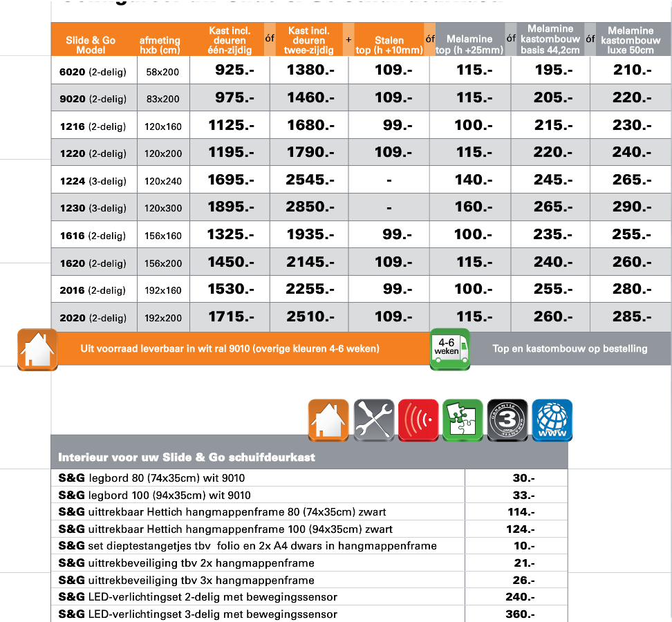Click the wrench and screwdriver icon
This screenshot has width=672, height=622.
(373, 420)
